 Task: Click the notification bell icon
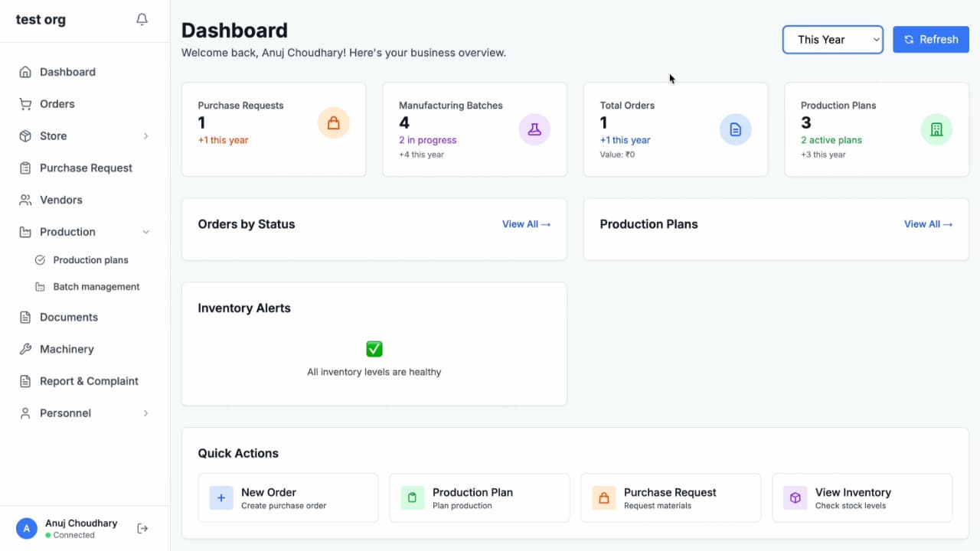click(x=142, y=20)
